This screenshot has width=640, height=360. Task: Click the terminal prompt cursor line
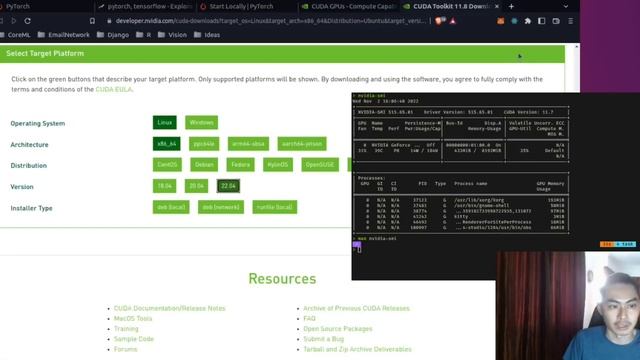pos(359,249)
